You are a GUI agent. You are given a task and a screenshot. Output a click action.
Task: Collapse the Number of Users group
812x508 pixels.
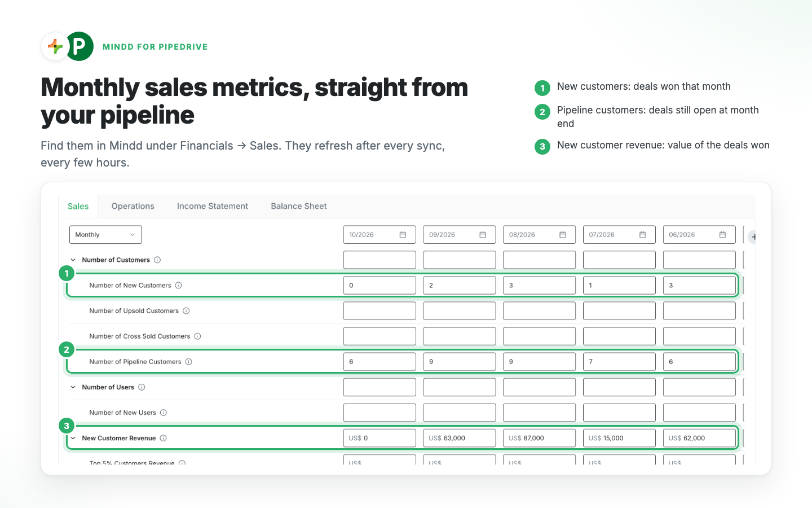[73, 387]
